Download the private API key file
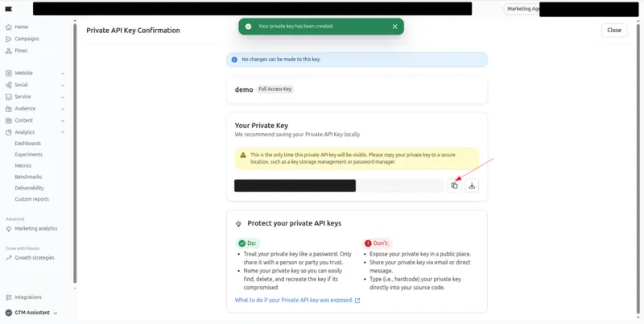 (472, 185)
